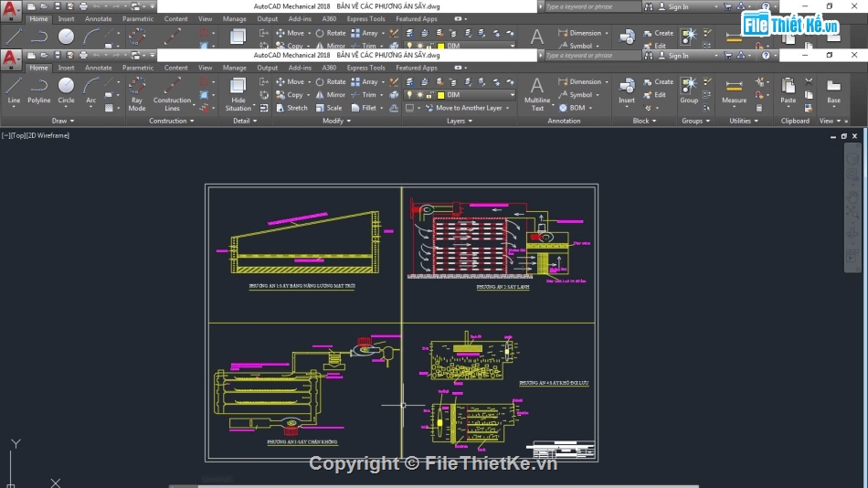Click the Fillet button in front window
Screen dimensions: 868x488
(x=364, y=108)
